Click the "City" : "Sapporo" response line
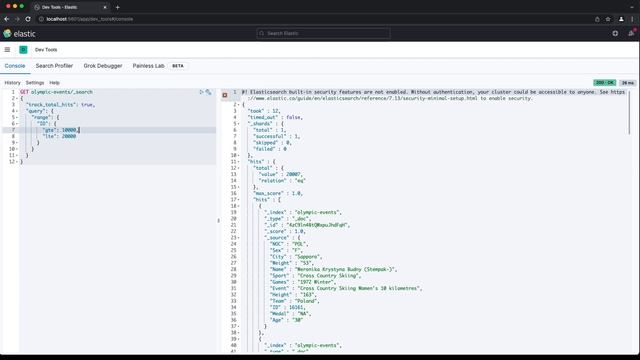 pos(296,257)
